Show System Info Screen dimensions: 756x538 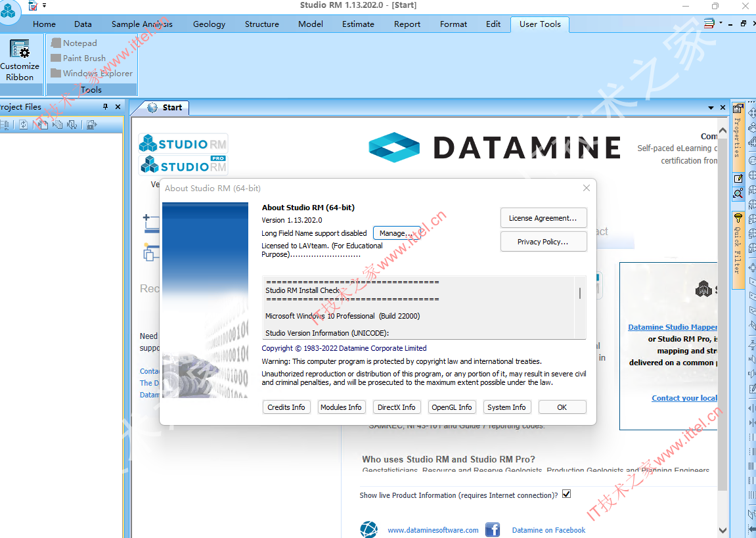(x=507, y=407)
